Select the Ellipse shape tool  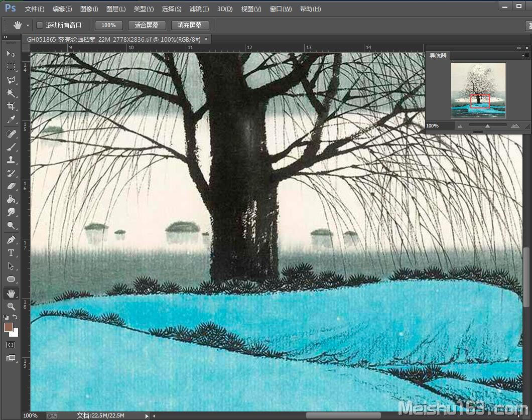[x=11, y=279]
